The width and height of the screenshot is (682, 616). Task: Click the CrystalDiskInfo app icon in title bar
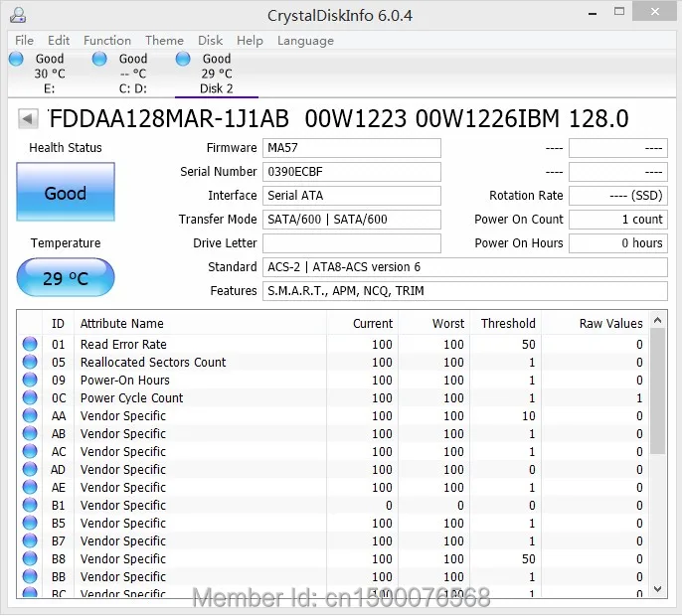(18, 15)
